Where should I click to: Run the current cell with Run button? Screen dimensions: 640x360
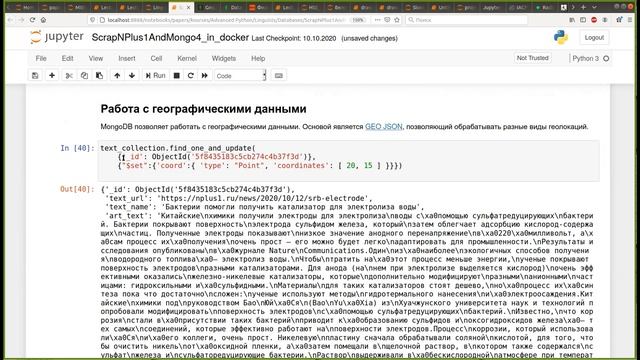pyautogui.click(x=156, y=76)
